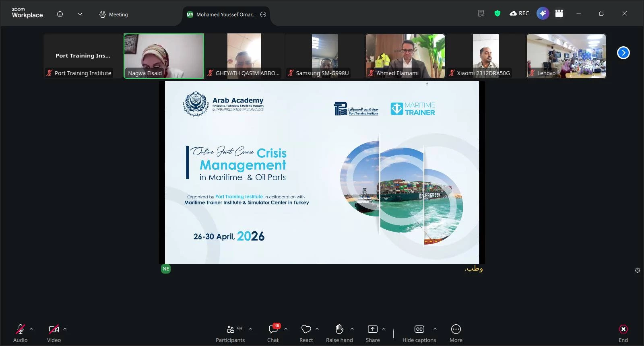Select Ahmed Elamami video tile
The width and height of the screenshot is (644, 346).
[x=405, y=56]
